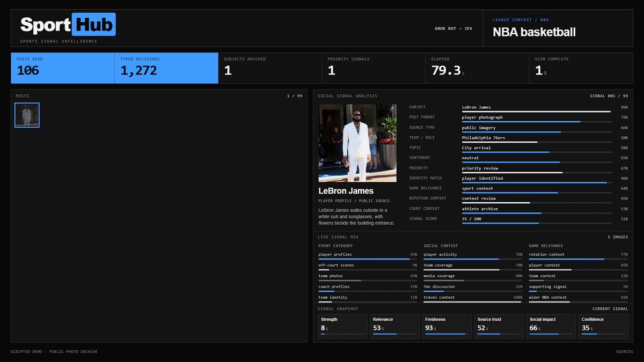Click the Strength progress bar in Signal Snapshot

(342, 334)
